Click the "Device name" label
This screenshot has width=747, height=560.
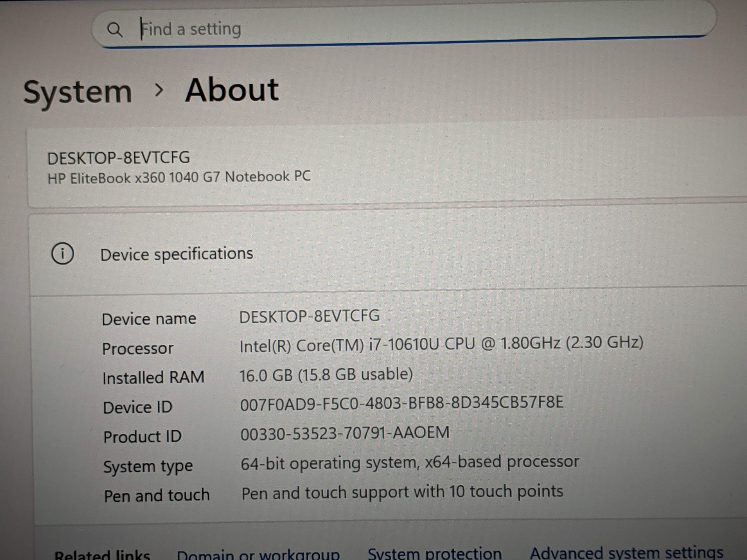(x=149, y=319)
